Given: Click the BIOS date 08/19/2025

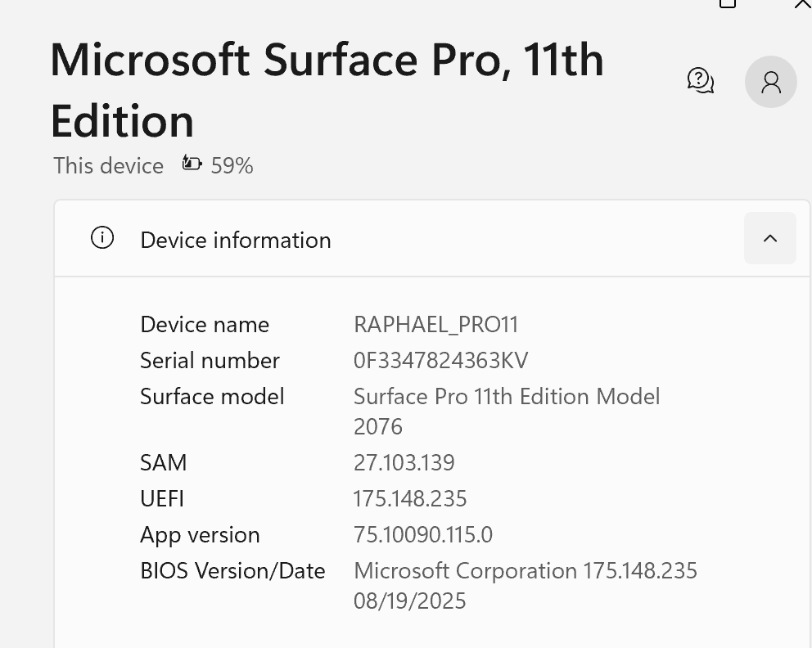Looking at the screenshot, I should 409,601.
